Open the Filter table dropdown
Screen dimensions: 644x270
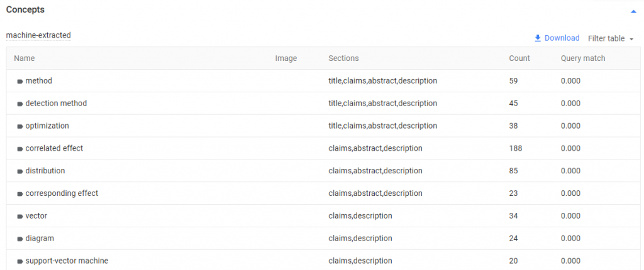611,38
